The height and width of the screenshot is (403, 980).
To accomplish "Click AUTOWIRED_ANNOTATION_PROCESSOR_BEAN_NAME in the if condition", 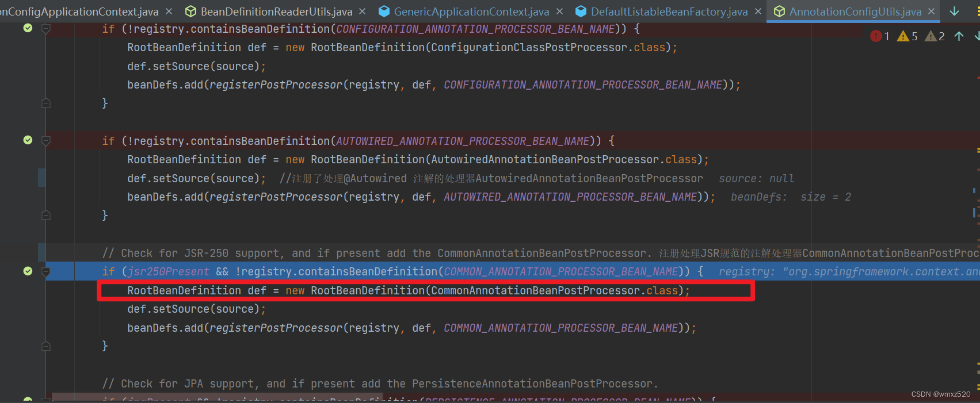I will point(463,141).
